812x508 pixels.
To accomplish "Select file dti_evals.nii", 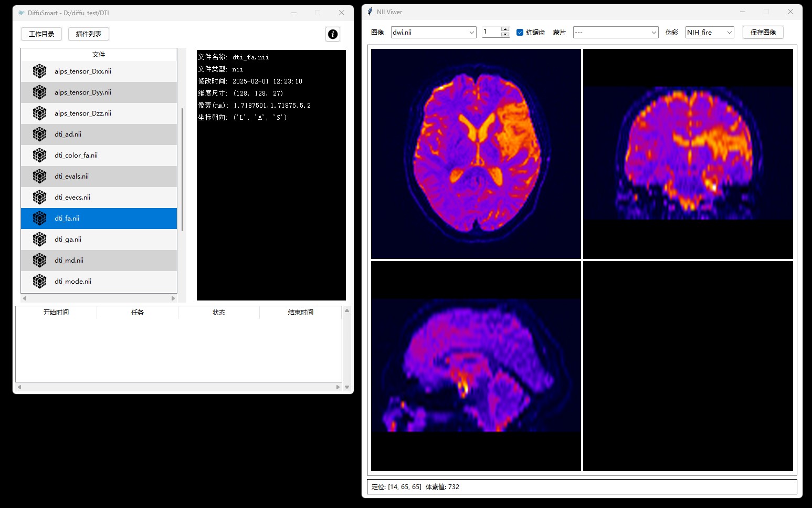I will 99,177.
